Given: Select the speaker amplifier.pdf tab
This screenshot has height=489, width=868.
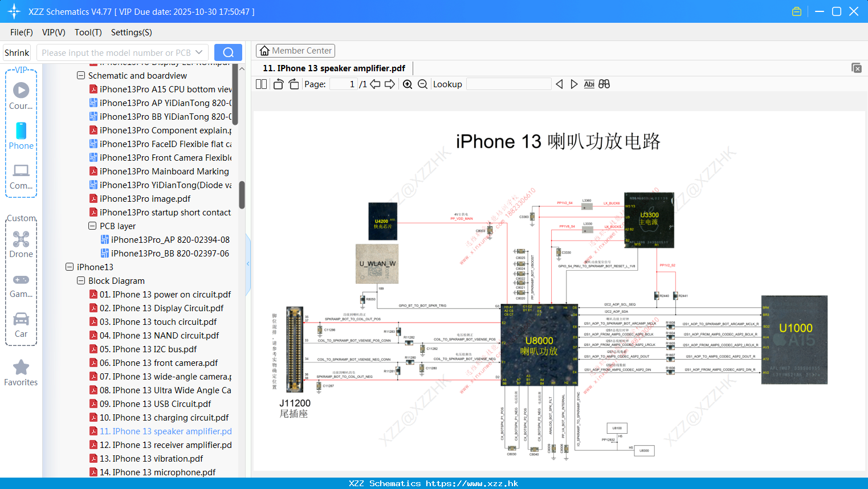Looking at the screenshot, I should pos(334,68).
